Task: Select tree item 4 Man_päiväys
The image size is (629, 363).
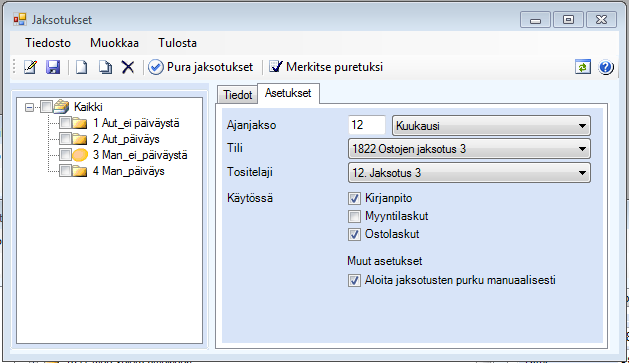Action: point(128,171)
